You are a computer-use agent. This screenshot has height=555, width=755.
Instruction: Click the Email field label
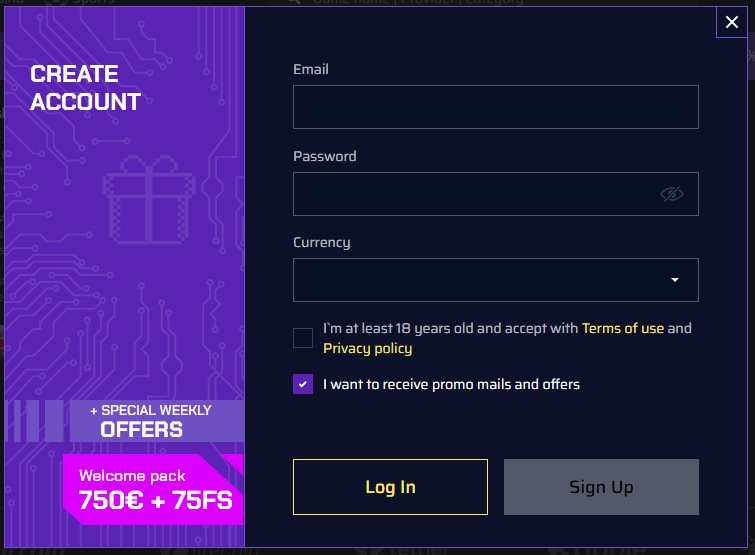coord(311,69)
